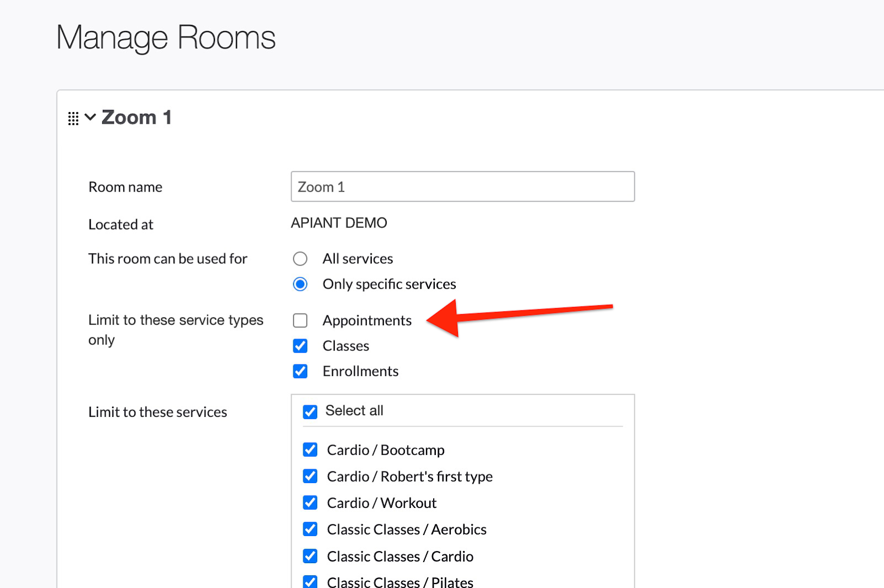
Task: Click the drag handle grid icon beside Zoom 1
Action: 73,118
